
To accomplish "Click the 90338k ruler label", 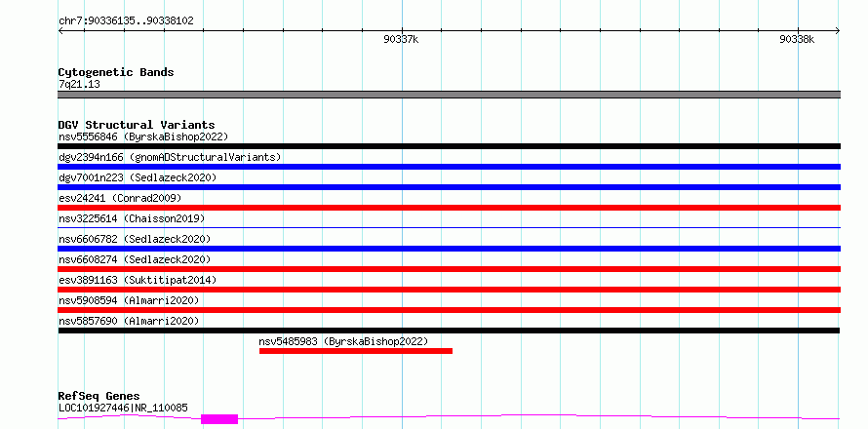I will pos(797,39).
